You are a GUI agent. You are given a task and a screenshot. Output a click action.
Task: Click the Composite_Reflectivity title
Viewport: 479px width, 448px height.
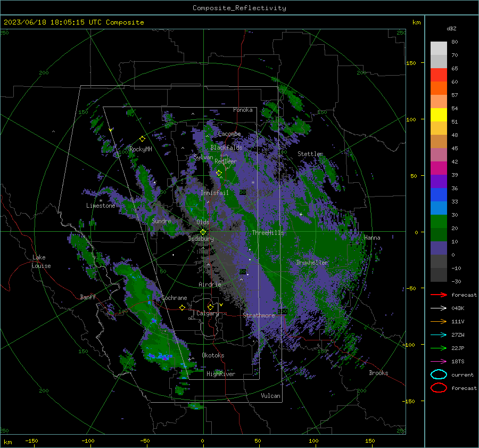240,8
